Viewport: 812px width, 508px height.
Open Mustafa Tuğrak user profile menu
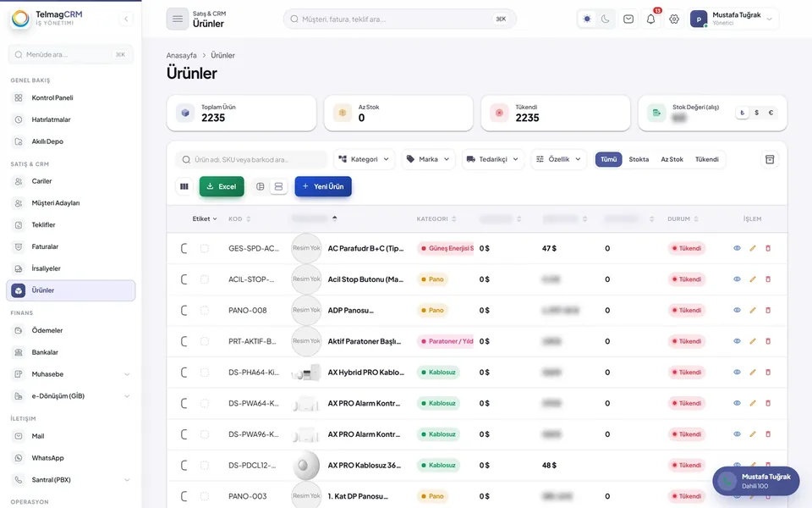point(733,19)
